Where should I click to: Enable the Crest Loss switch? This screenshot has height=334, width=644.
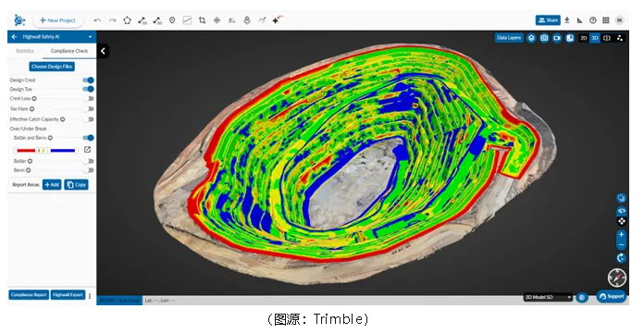(88, 99)
